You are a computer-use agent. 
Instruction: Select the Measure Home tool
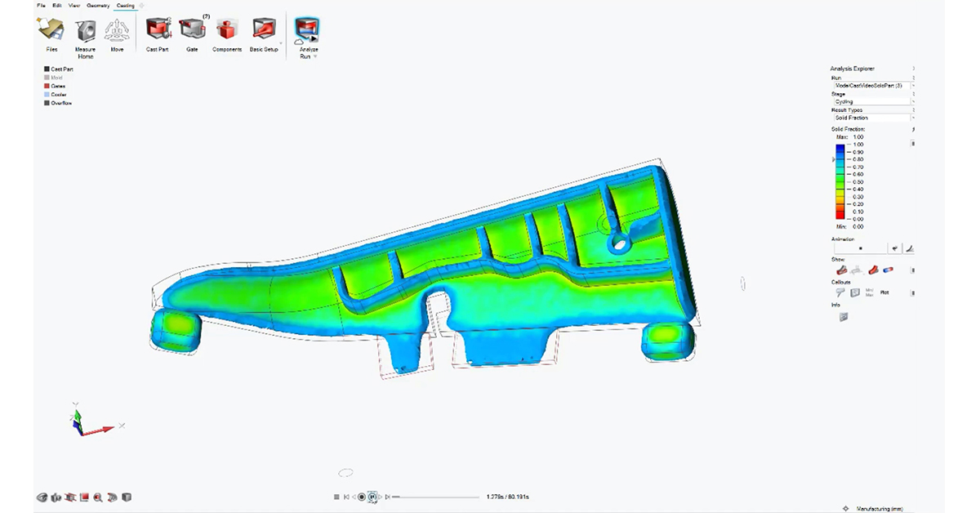click(x=85, y=31)
